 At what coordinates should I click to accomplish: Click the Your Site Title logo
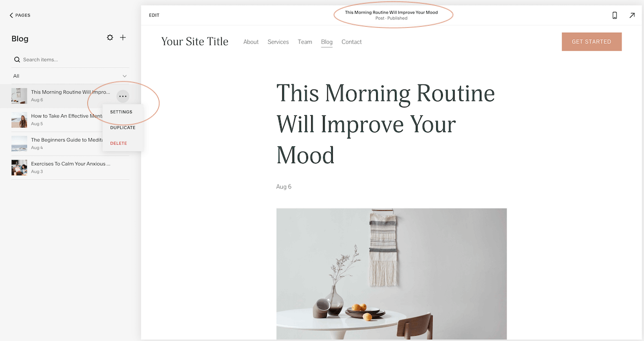pyautogui.click(x=195, y=42)
